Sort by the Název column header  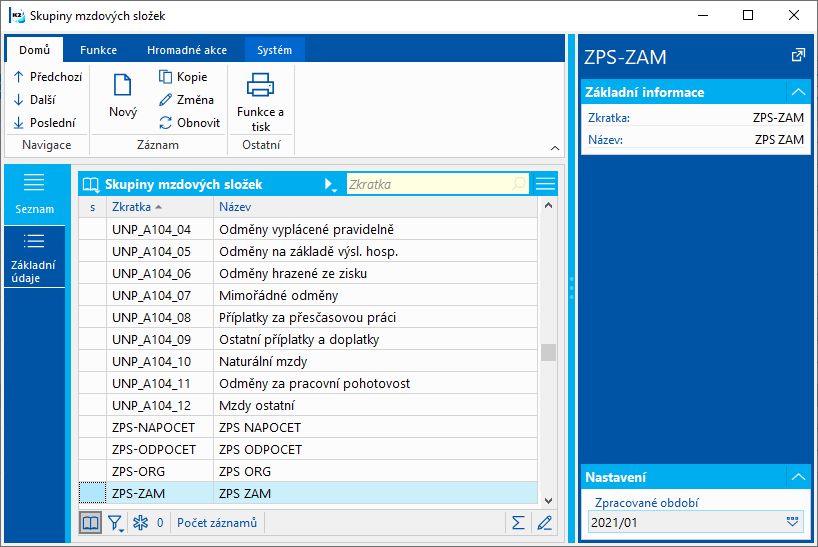[x=375, y=207]
